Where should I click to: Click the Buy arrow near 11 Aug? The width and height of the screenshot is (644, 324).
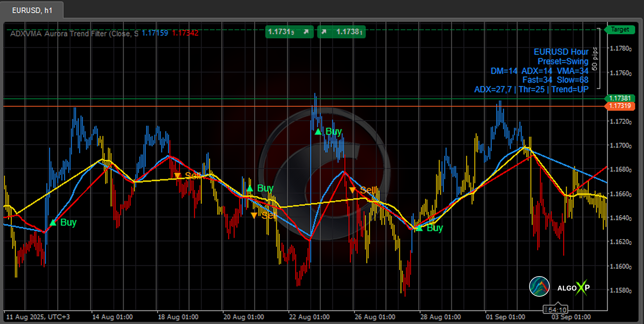tap(53, 222)
